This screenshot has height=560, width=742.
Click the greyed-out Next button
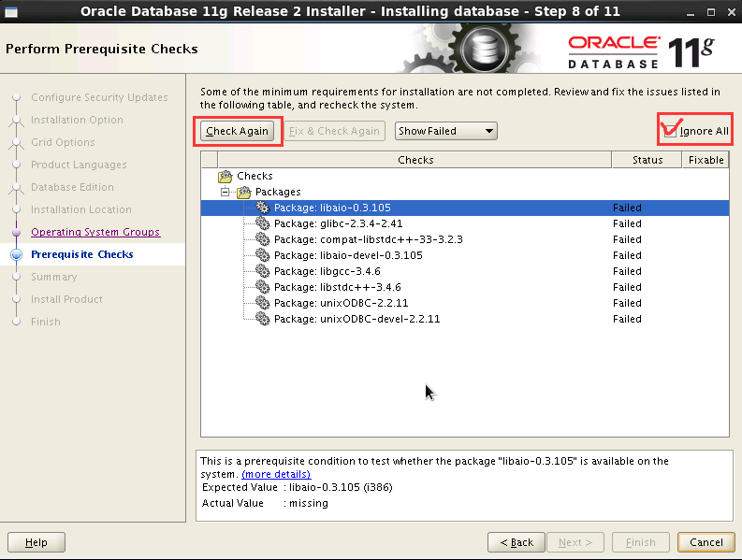coord(575,542)
